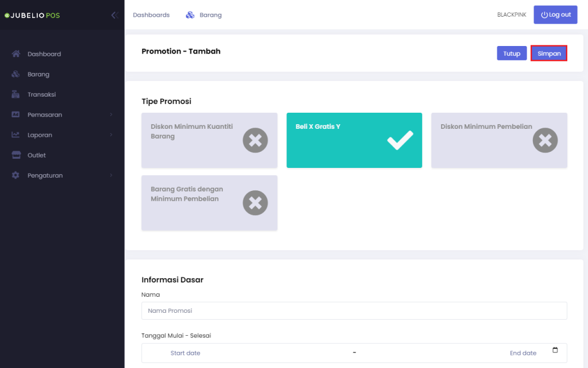Viewport: 588px width, 368px height.
Task: Click the Jubelio POS logo
Action: (32, 16)
